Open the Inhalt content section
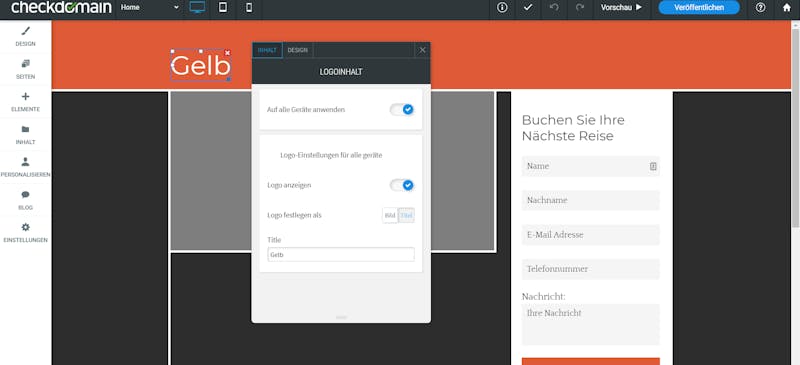The image size is (800, 365). 26,135
